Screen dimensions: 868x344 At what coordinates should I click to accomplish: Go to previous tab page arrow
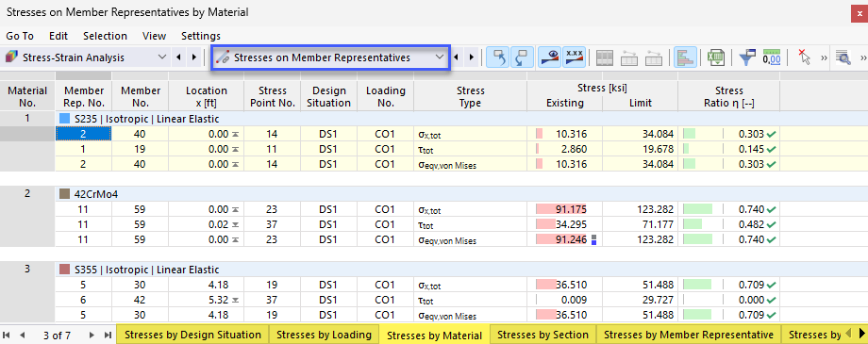[23, 335]
